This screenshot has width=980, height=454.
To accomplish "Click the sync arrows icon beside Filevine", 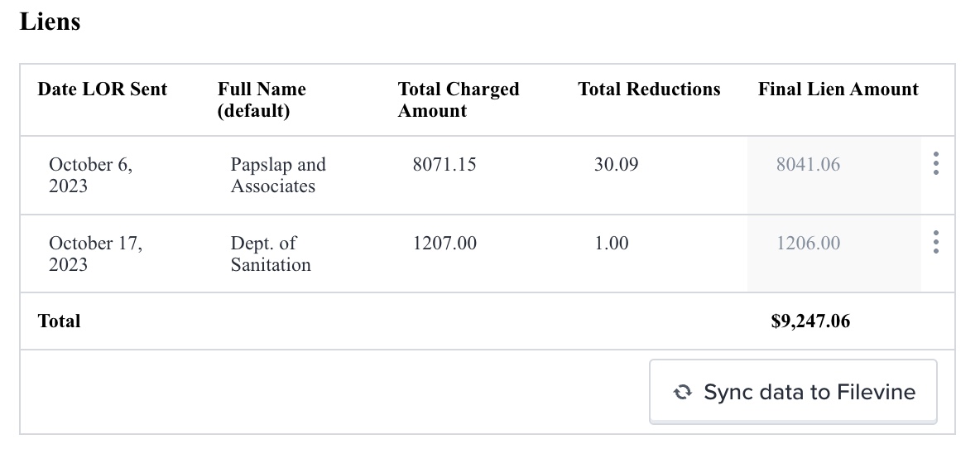I will (x=683, y=392).
